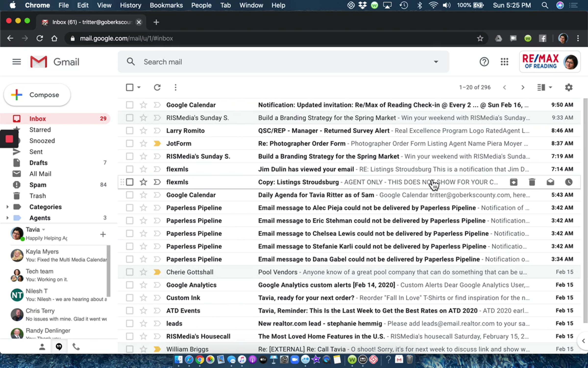
Task: Select the Cherie Gottshall email checkbox
Action: click(x=130, y=272)
